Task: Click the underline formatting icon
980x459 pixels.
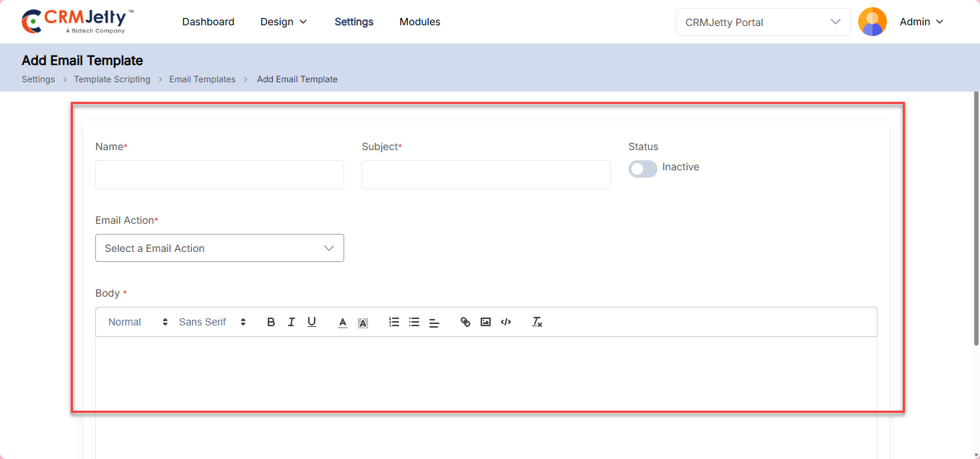Action: 312,322
